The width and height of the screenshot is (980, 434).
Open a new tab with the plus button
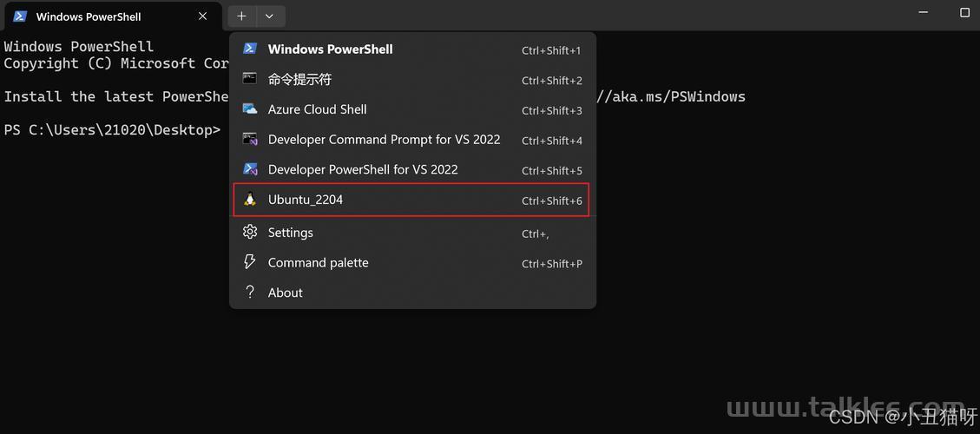242,16
